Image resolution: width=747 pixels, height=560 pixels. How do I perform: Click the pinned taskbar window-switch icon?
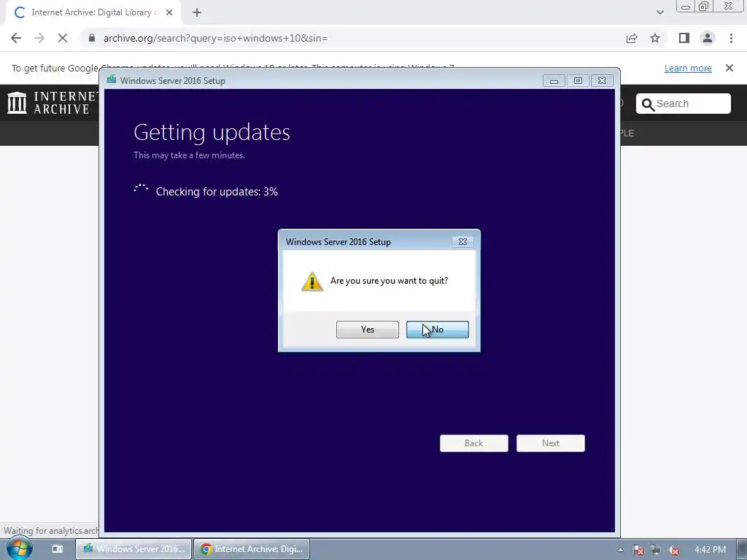coord(57,548)
